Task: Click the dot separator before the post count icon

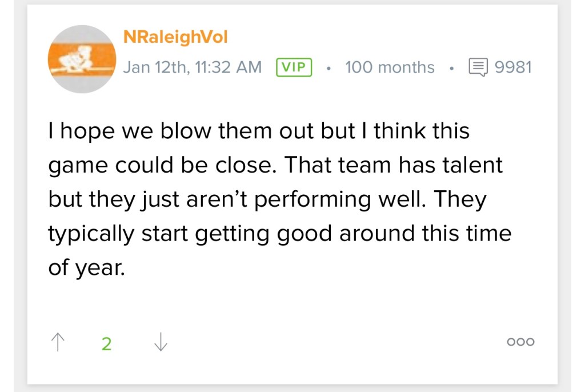Action: (451, 68)
